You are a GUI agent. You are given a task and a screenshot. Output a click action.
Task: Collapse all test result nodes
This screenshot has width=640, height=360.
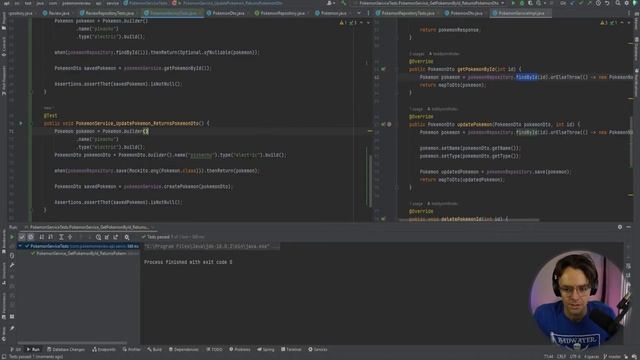pos(70,237)
